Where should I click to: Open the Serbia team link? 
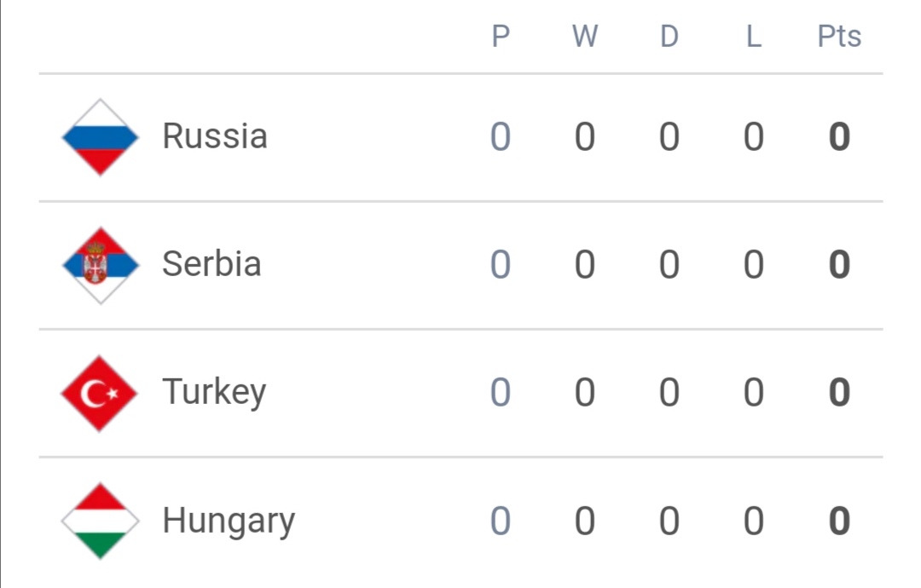(211, 264)
